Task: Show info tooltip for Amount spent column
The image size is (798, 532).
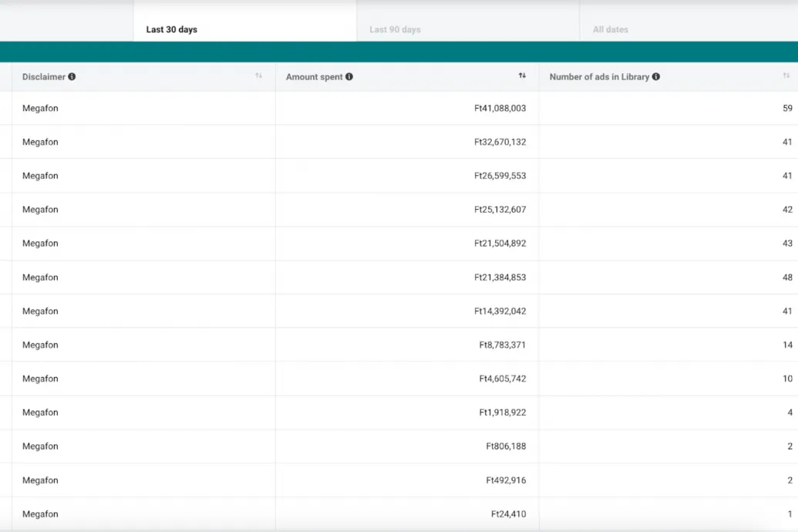Action: 349,77
